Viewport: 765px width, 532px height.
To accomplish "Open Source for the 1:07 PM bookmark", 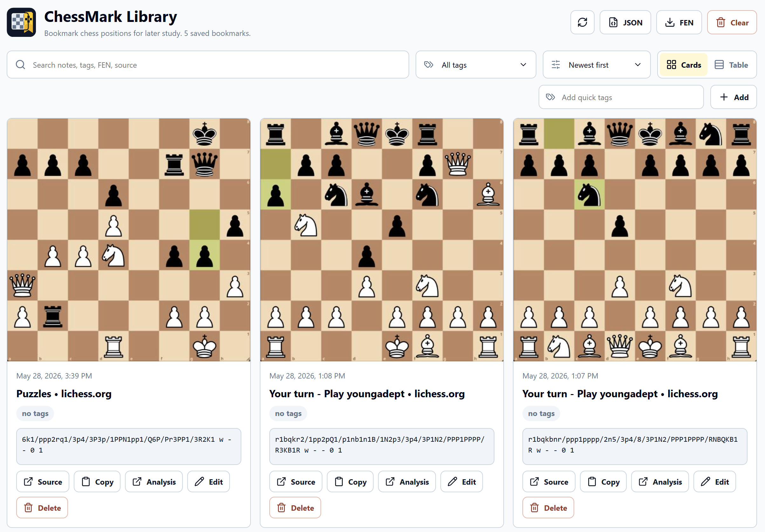I will point(549,481).
